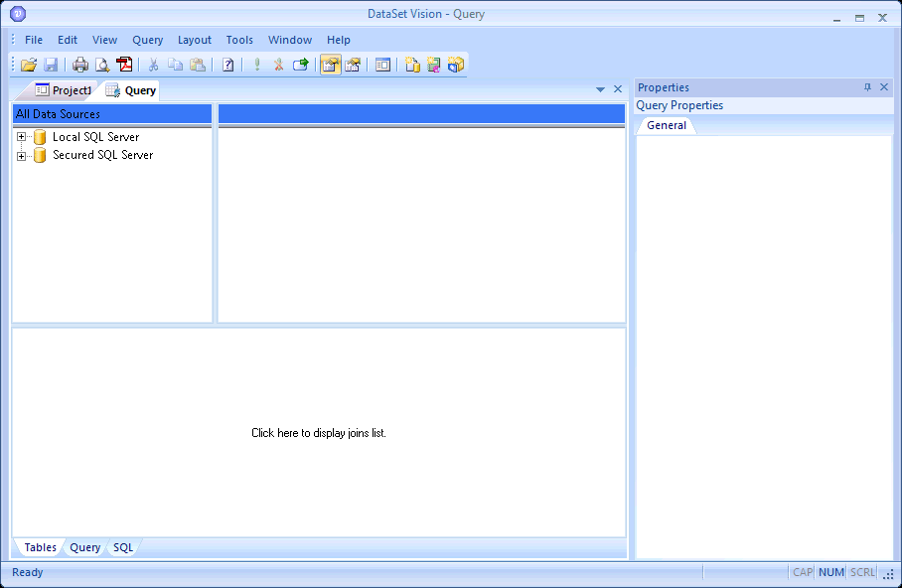The height and width of the screenshot is (588, 902).
Task: Click the new dataset cube icon
Action: point(456,65)
